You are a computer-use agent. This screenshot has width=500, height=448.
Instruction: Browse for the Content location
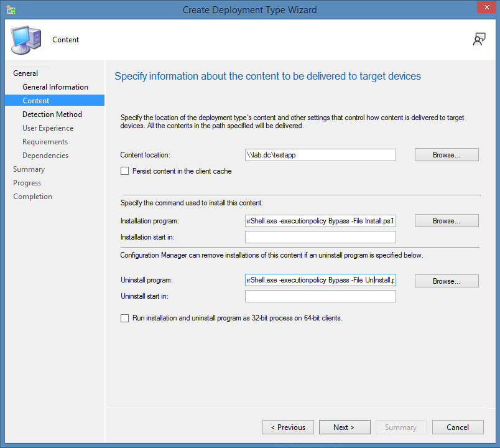(x=446, y=154)
